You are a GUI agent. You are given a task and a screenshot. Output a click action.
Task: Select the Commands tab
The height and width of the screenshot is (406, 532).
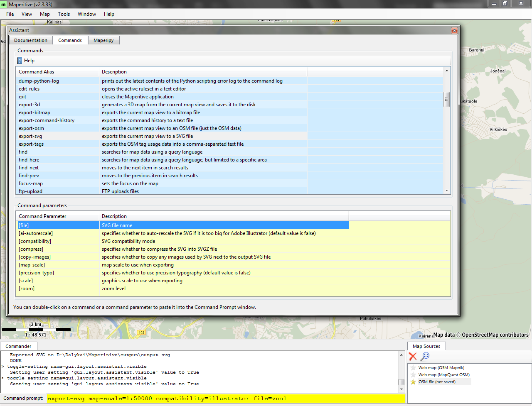click(x=70, y=40)
